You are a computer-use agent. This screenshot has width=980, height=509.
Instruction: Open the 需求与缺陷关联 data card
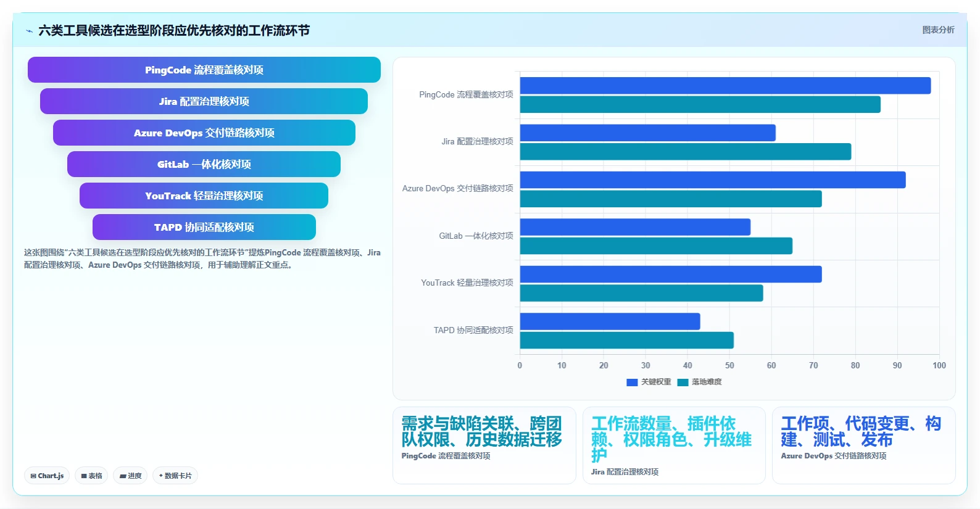[484, 445]
